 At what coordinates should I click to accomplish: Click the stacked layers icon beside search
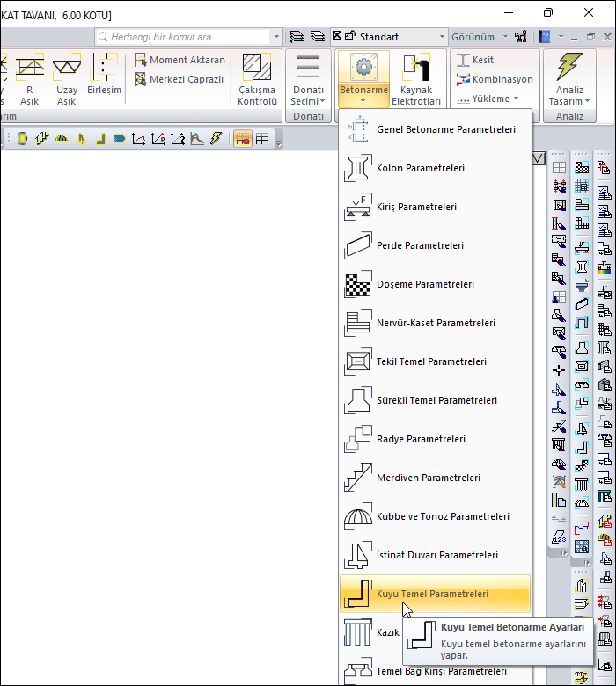click(x=297, y=36)
